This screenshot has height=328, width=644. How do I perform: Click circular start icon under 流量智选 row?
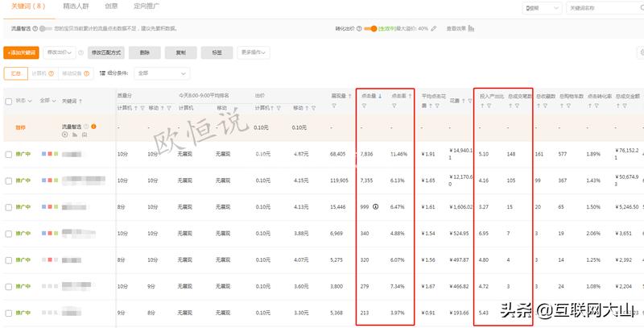tap(65, 135)
